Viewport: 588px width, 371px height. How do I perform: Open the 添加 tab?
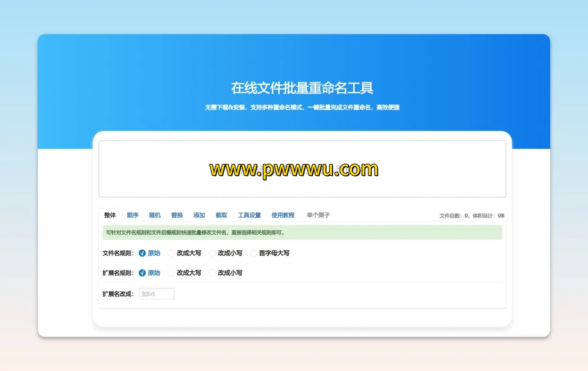tap(199, 215)
